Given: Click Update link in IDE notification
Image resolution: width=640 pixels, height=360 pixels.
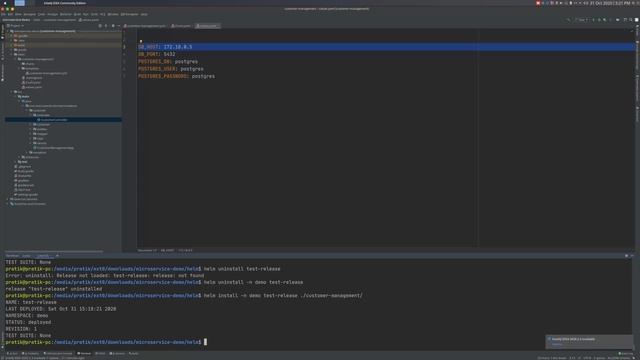Looking at the screenshot, I should tap(556, 344).
